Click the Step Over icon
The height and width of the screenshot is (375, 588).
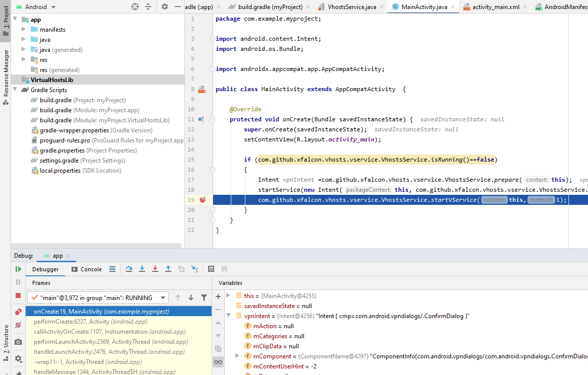click(129, 269)
